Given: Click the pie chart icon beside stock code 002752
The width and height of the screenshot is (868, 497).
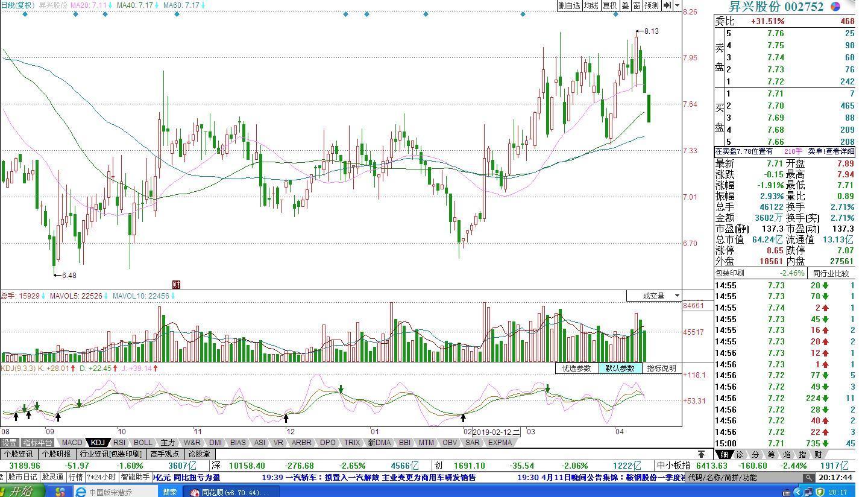Looking at the screenshot, I should tap(835, 7).
